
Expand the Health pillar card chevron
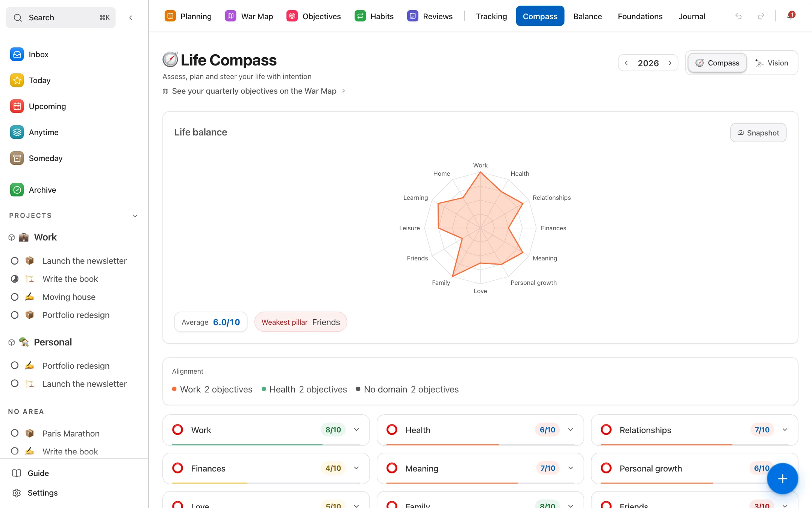(x=571, y=430)
